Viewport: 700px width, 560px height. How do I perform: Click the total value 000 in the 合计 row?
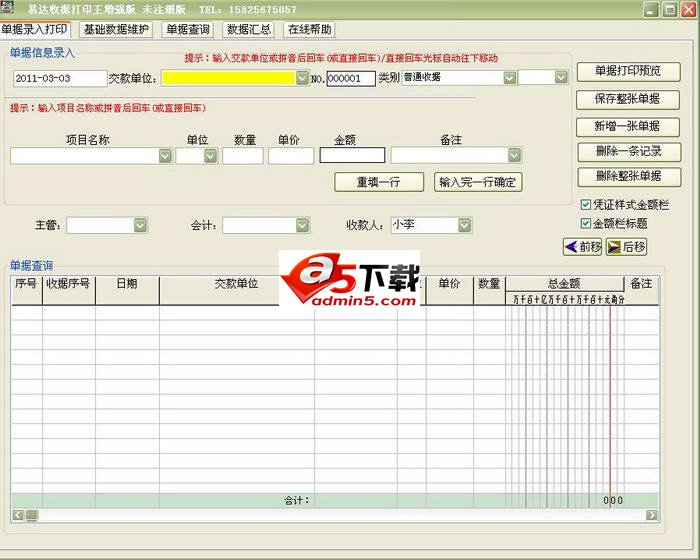[x=613, y=501]
